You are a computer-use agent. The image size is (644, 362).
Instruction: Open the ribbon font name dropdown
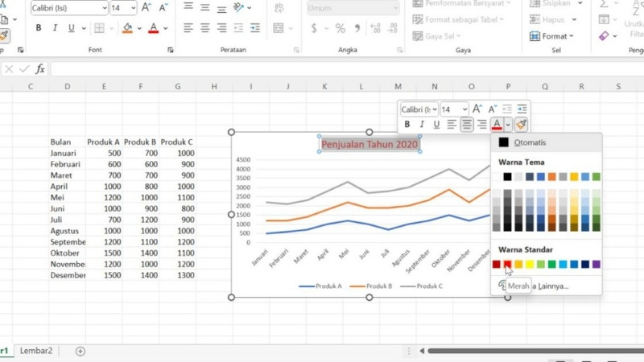point(103,8)
